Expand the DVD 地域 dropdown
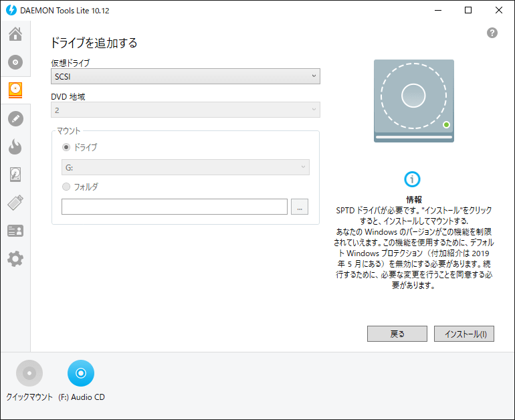 (x=185, y=110)
